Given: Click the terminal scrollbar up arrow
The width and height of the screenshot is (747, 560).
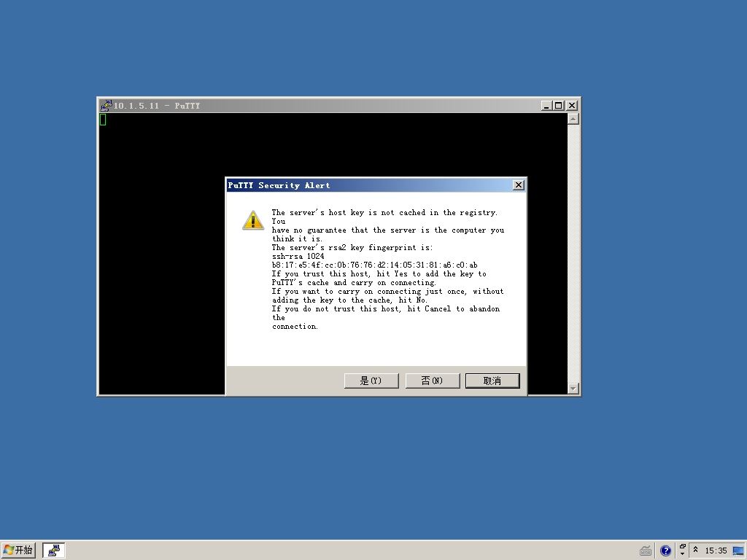Looking at the screenshot, I should 573,119.
